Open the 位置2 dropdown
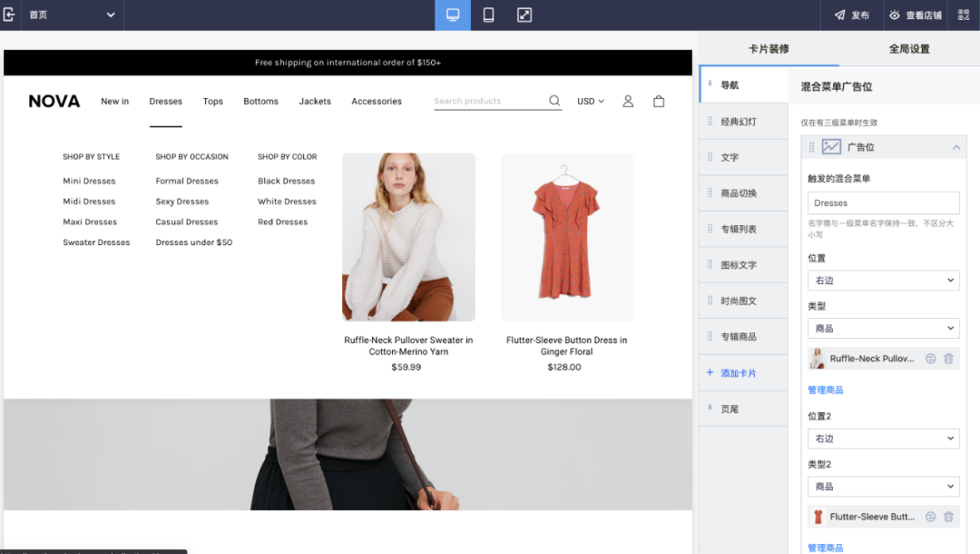The image size is (980, 554). pos(884,439)
